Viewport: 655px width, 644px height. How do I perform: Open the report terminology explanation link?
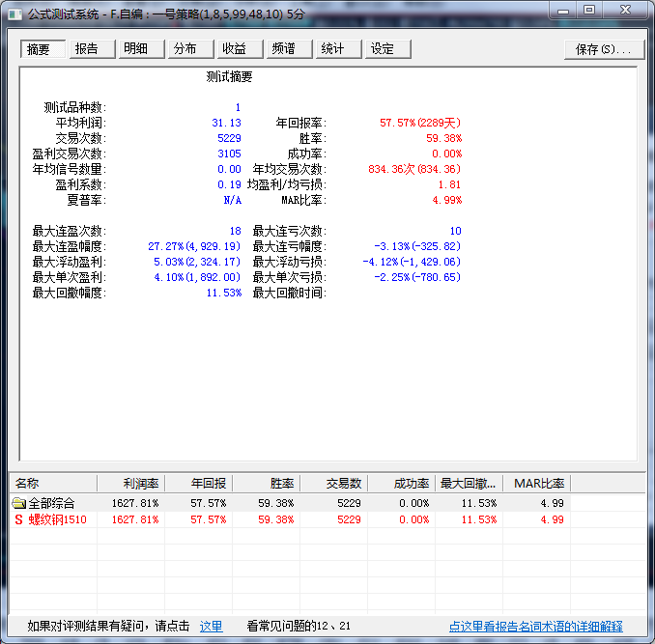pos(535,627)
